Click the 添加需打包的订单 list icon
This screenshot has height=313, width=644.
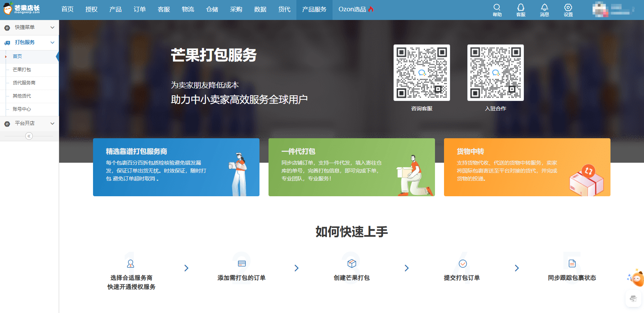(242, 264)
